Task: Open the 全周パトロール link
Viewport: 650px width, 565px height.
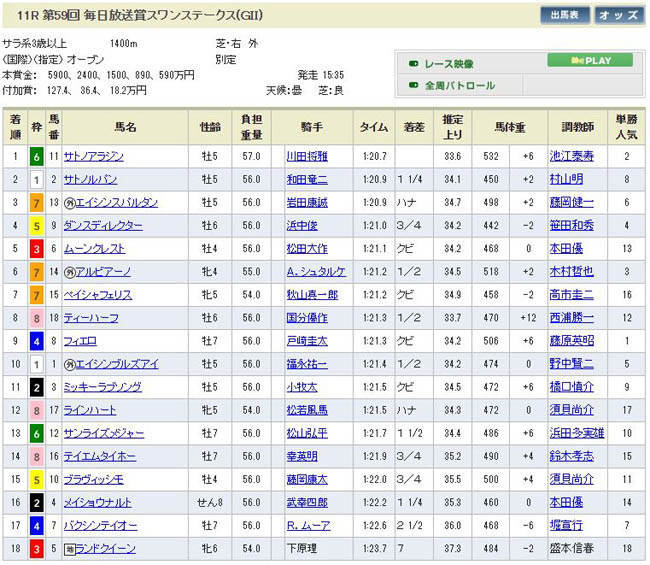Action: pos(461,86)
